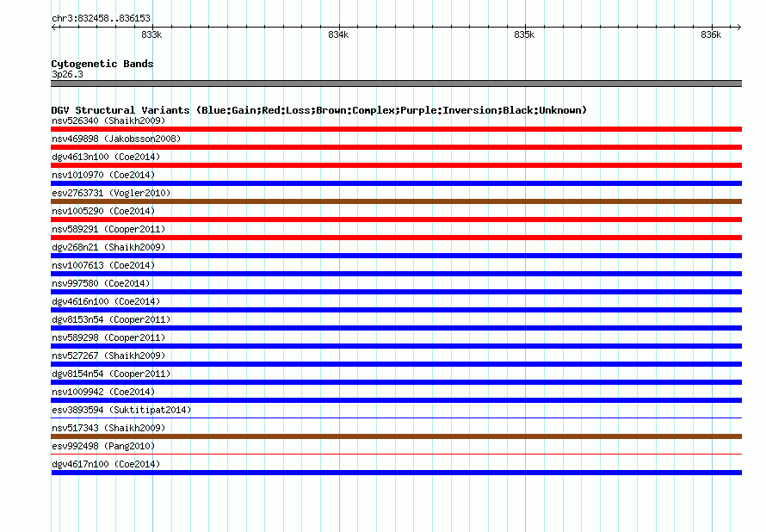This screenshot has width=766, height=532.
Task: Select the blue nsv527267 gain bar
Action: click(x=396, y=364)
